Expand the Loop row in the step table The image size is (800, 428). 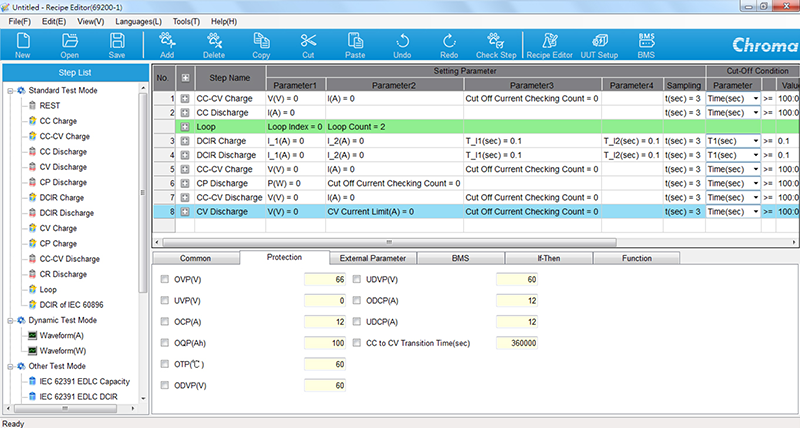(185, 127)
